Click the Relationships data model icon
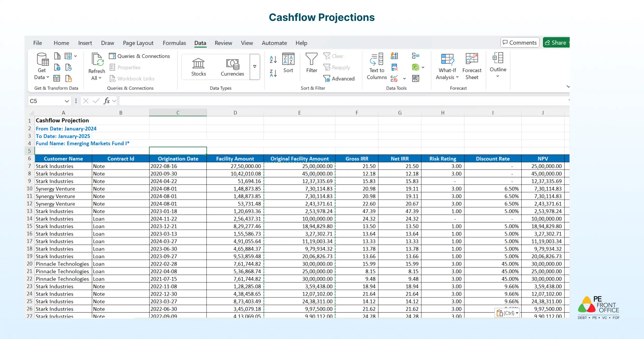 click(415, 67)
